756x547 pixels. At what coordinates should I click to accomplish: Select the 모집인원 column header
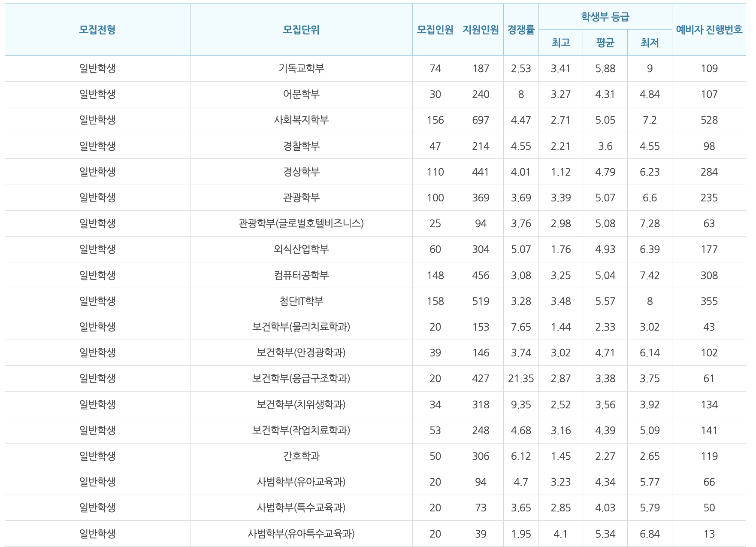coord(435,29)
